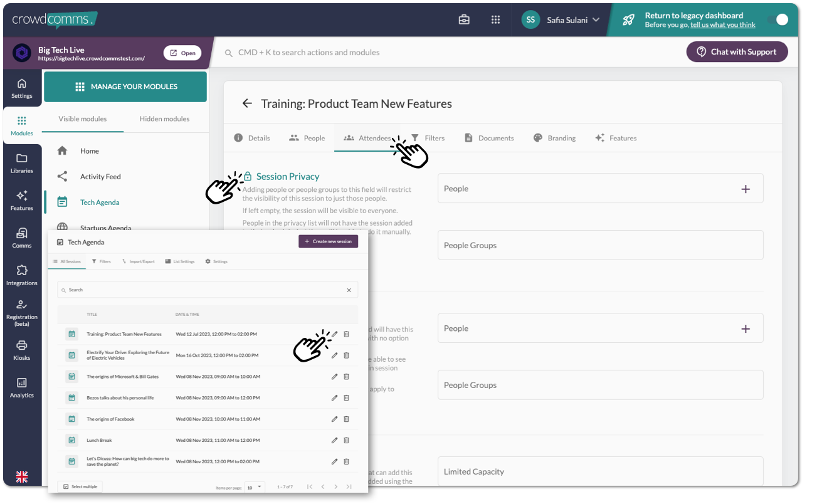Switch to the Branding tab

tap(554, 138)
